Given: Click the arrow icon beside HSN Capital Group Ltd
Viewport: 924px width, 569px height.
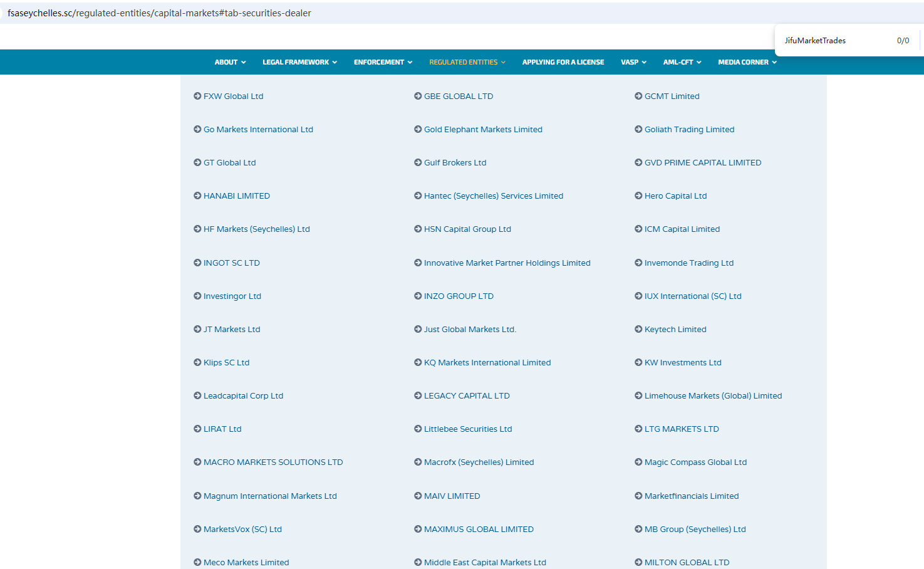Looking at the screenshot, I should coord(418,229).
